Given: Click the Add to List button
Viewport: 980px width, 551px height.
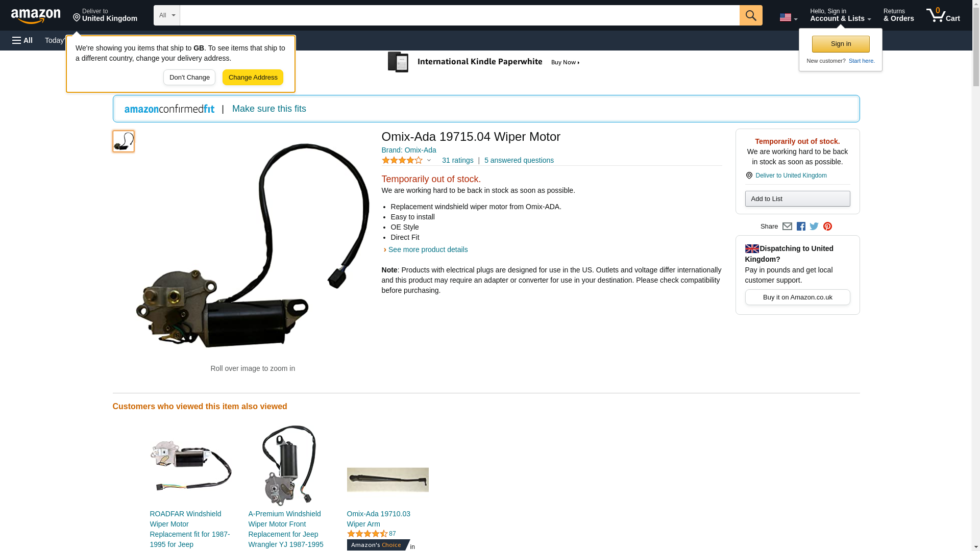Looking at the screenshot, I should click(797, 198).
